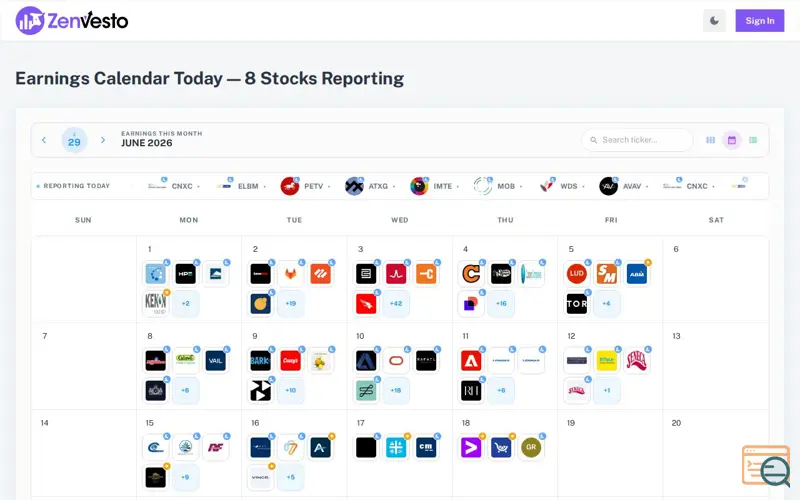Open red pulse-line logo on June 3
This screenshot has width=800, height=500.
coord(396,274)
